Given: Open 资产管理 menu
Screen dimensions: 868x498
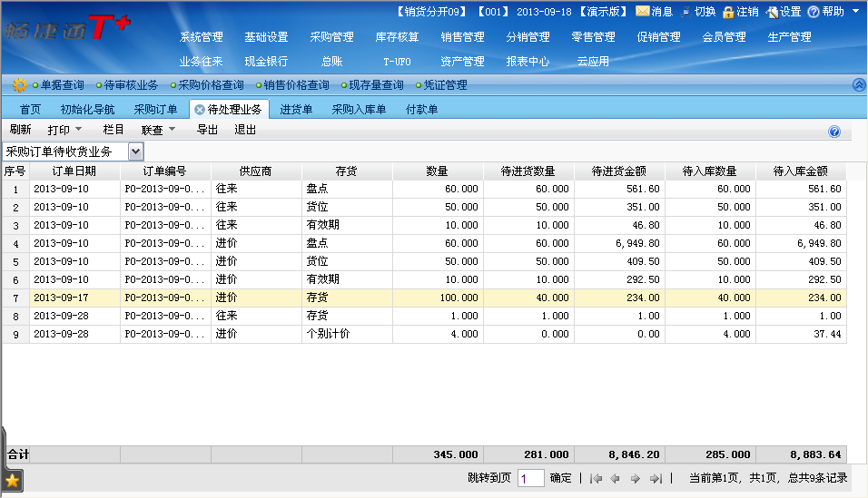Looking at the screenshot, I should [x=462, y=62].
